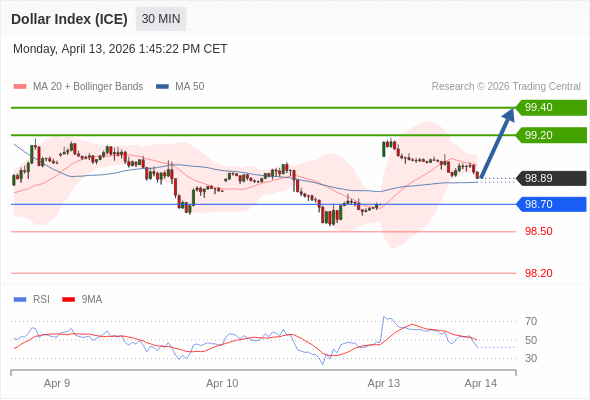
Task: Click the Apr 13 date axis label
Action: tap(384, 383)
